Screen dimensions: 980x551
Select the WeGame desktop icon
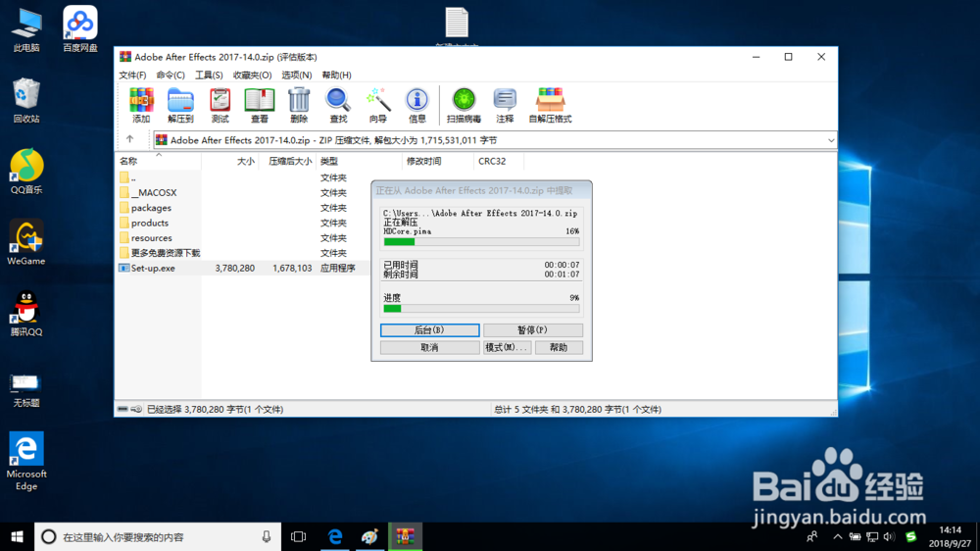click(26, 243)
